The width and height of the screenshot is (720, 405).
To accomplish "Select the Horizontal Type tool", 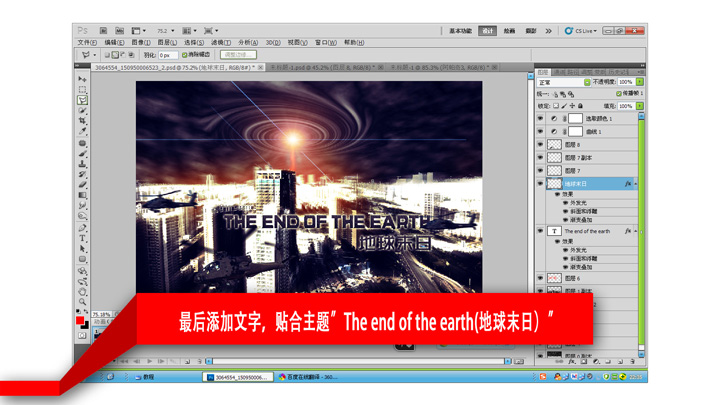I will [82, 238].
